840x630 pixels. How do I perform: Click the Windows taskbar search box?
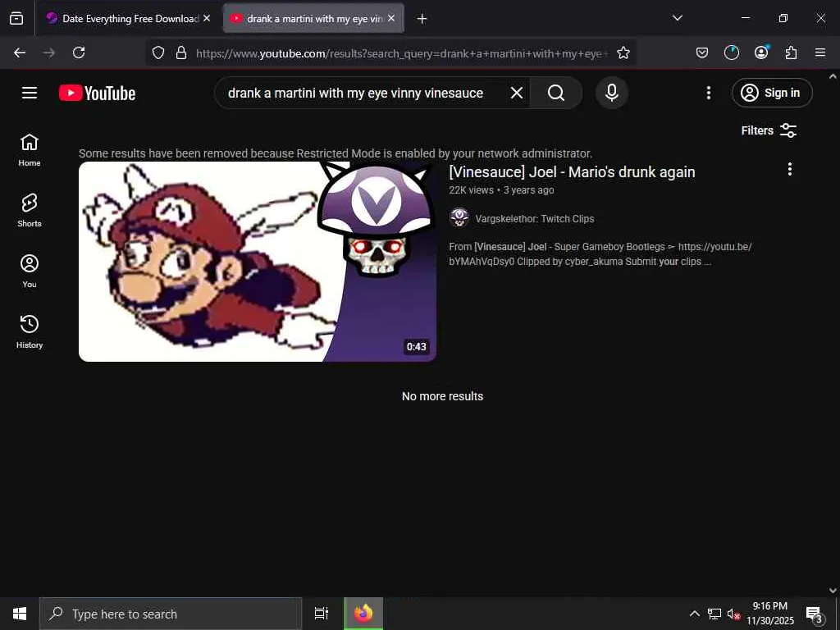pos(171,614)
